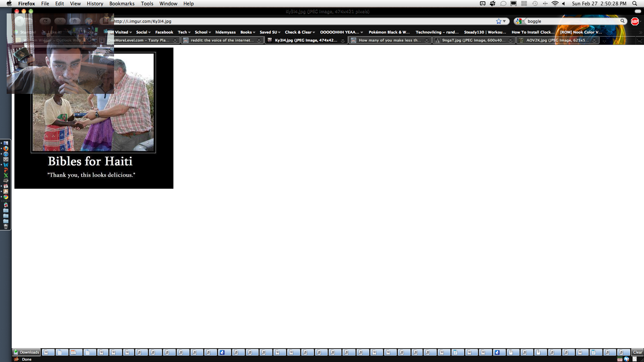Click into the boggle search field
Image resolution: width=644 pixels, height=362 pixels.
pyautogui.click(x=570, y=21)
